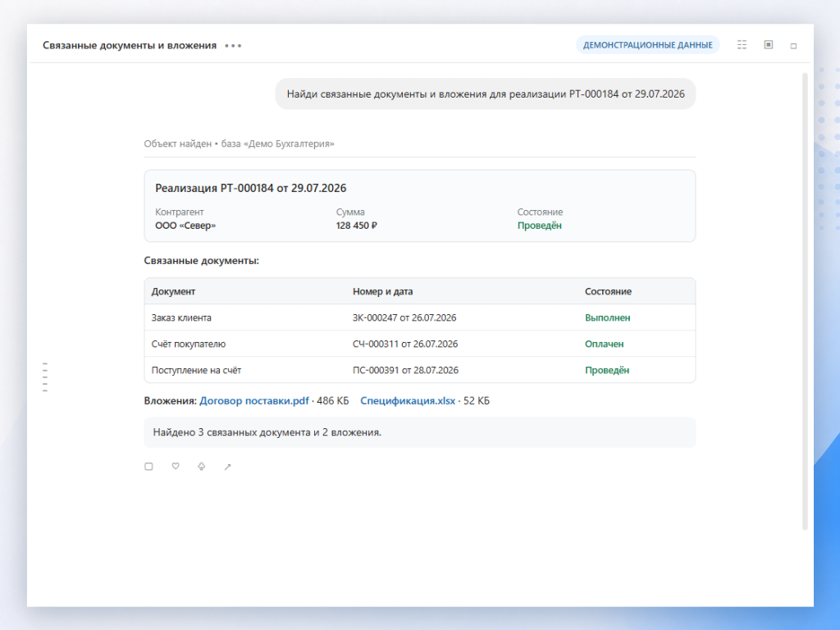Select the Поступление на счёт row
Viewport: 840px width, 630px height.
[420, 370]
